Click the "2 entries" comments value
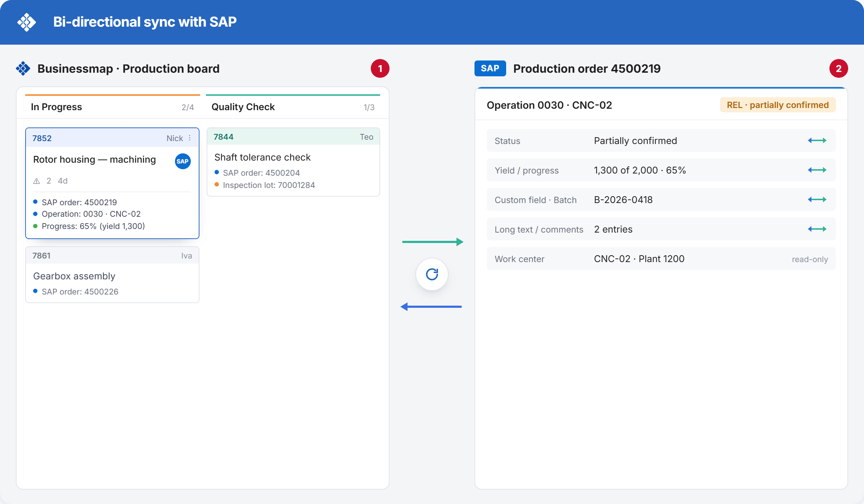 (x=613, y=229)
